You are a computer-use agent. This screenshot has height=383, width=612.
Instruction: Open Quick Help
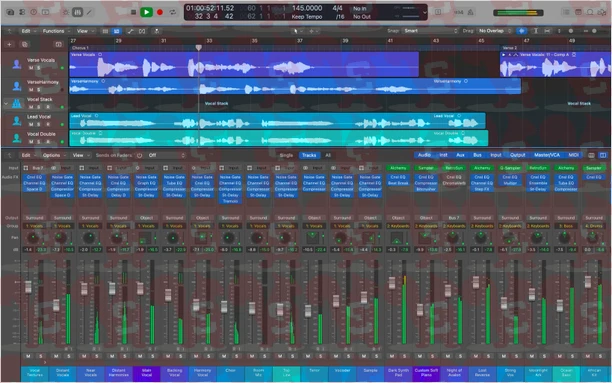click(x=34, y=12)
